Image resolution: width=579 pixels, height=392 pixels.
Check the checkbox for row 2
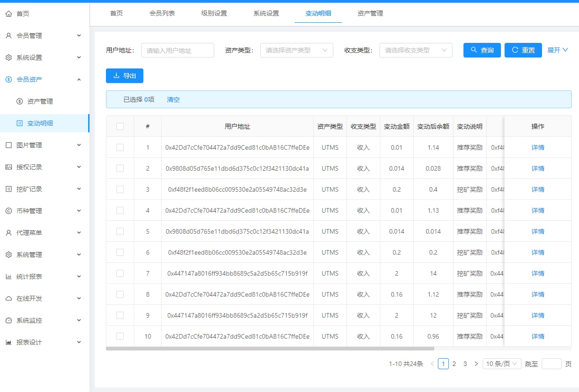pyautogui.click(x=120, y=168)
